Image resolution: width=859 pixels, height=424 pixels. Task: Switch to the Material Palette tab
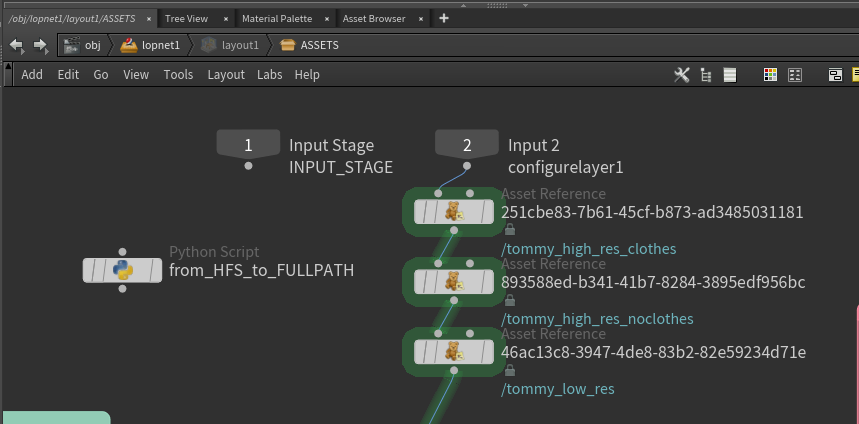click(277, 19)
